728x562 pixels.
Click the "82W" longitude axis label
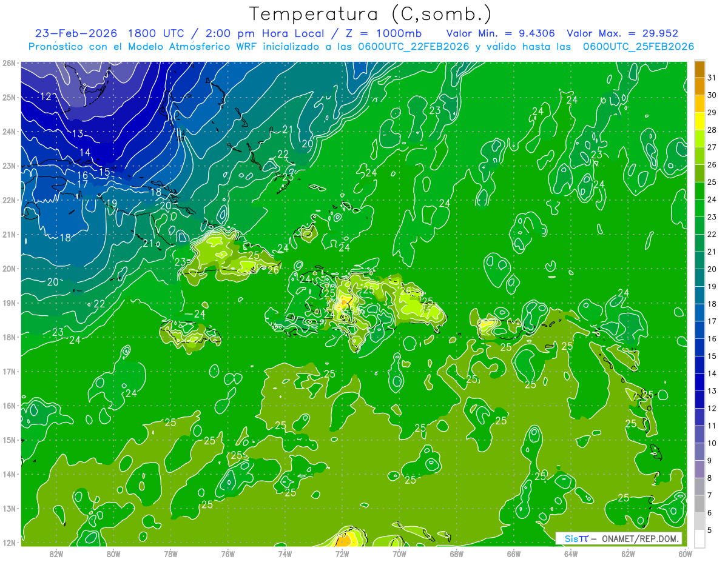56,554
